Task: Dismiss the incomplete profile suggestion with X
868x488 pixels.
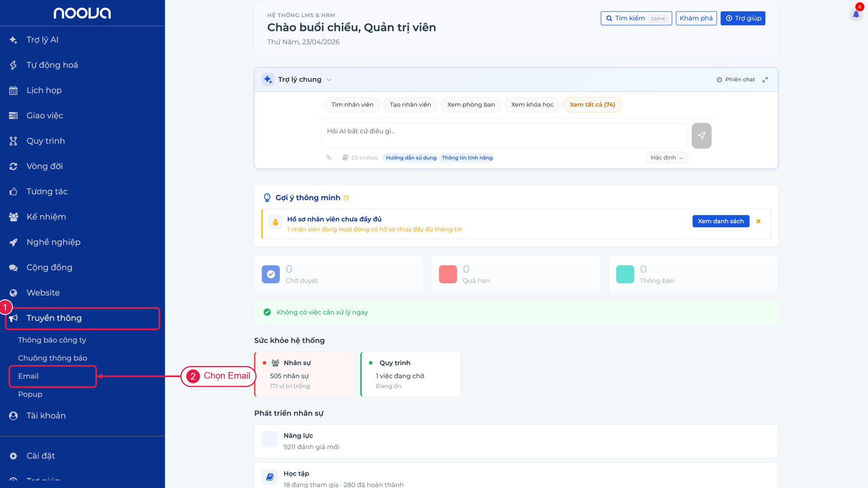Action: (x=758, y=221)
